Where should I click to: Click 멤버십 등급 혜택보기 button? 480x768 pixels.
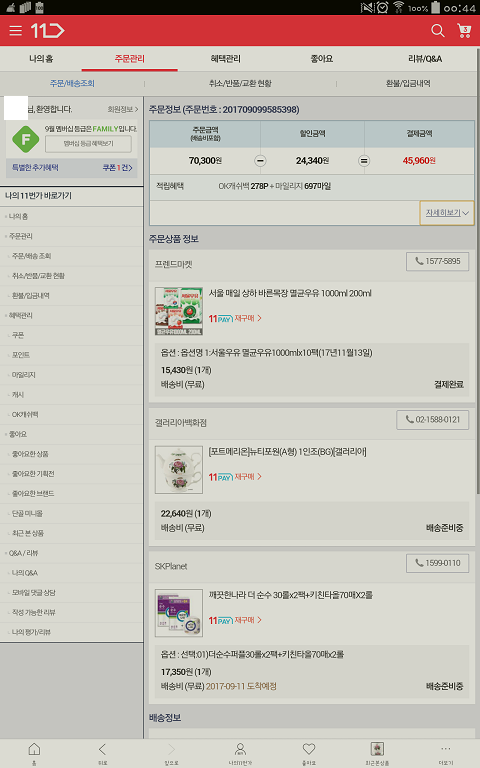pos(88,144)
